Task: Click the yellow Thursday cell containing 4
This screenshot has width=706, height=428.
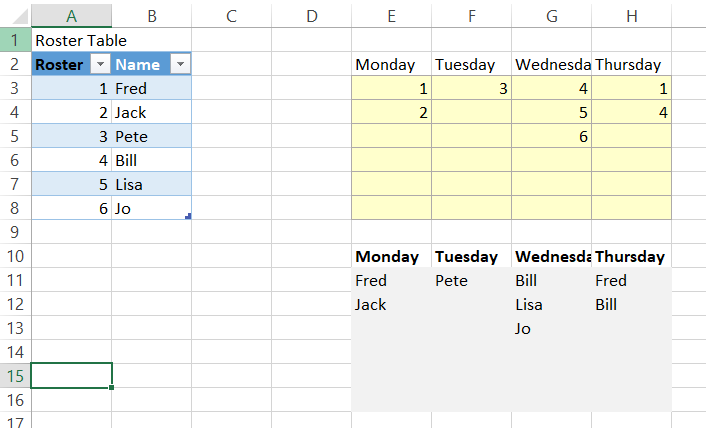Action: click(x=631, y=112)
